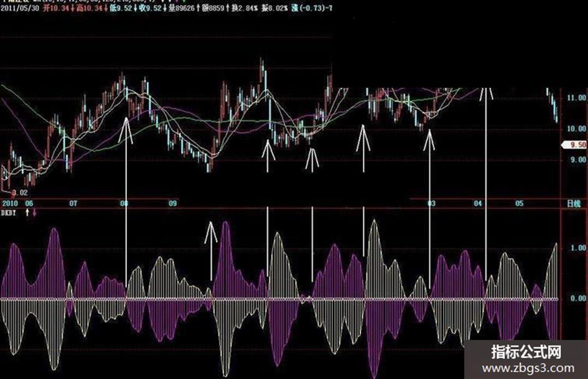The image size is (588, 379).
Task: Click the 09 month label on time axis
Action: click(x=172, y=203)
